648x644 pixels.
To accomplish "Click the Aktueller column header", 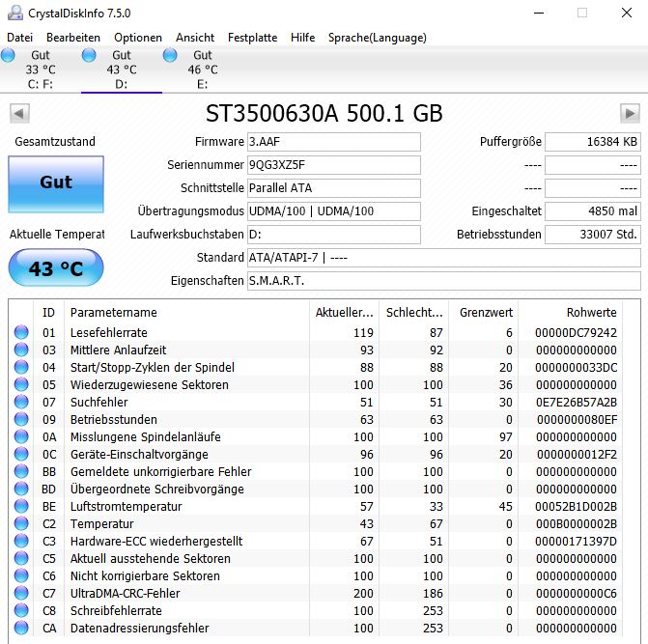I will click(x=344, y=312).
